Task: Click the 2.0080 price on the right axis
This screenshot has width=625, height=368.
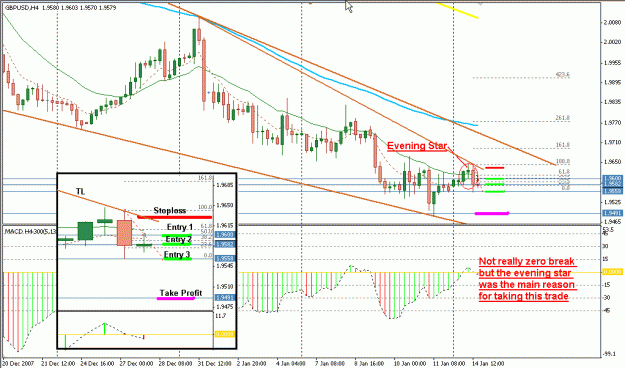Action: point(612,22)
